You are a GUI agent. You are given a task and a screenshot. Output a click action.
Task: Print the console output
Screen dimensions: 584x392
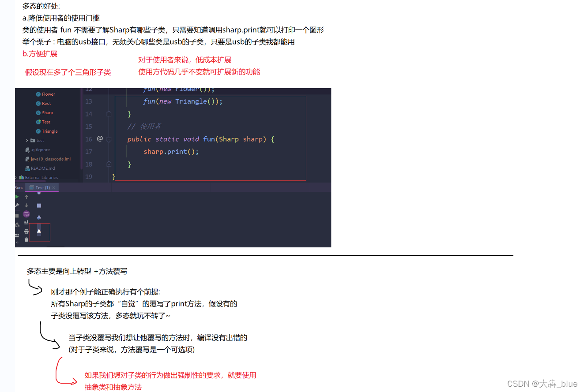pyautogui.click(x=26, y=231)
